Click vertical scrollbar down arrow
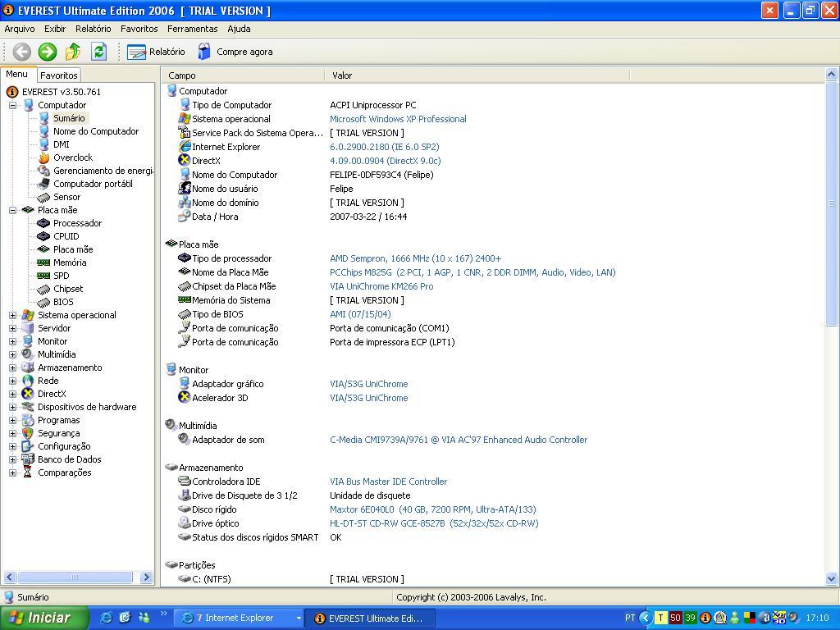The height and width of the screenshot is (630, 840). point(832,578)
